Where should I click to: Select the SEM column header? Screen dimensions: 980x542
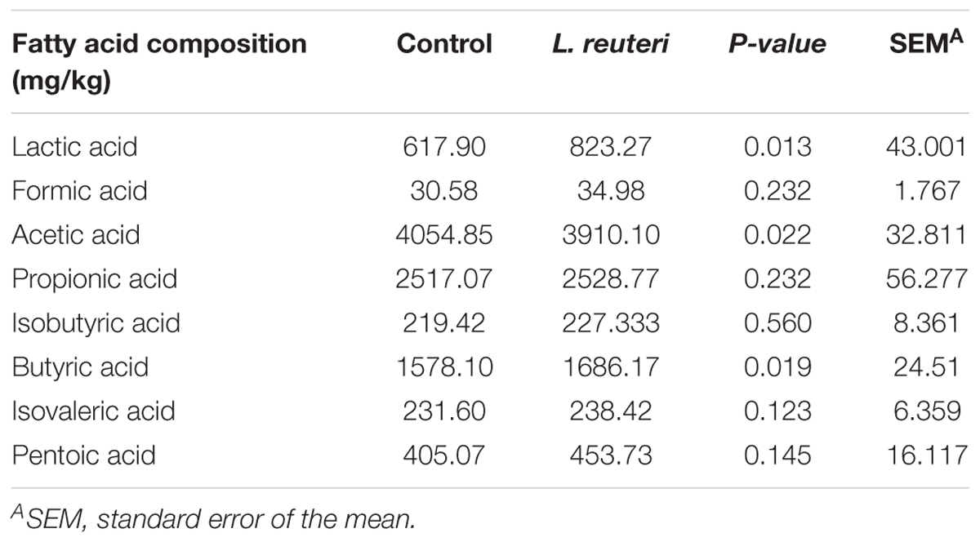tap(929, 42)
